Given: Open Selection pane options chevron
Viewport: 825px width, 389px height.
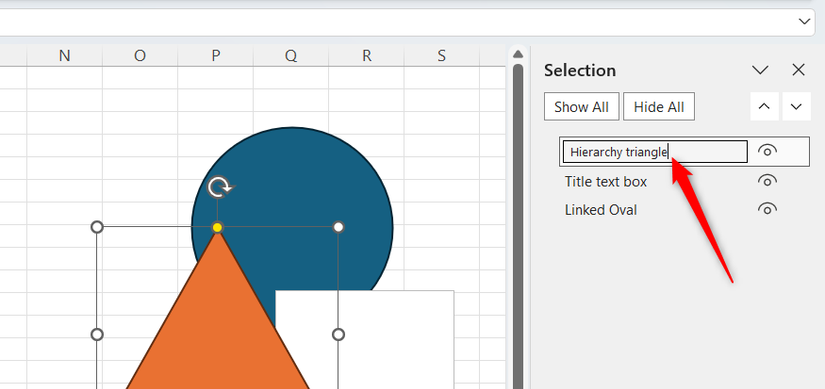Looking at the screenshot, I should coord(760,70).
